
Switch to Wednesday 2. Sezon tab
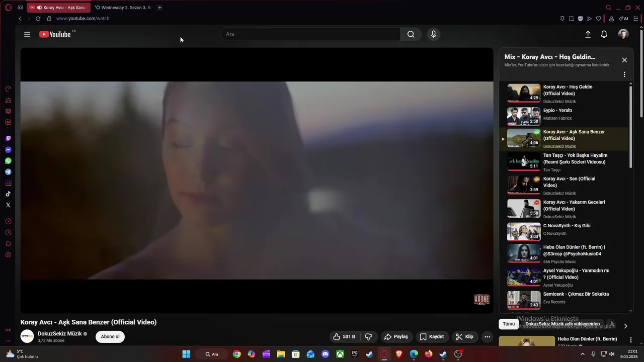(123, 8)
